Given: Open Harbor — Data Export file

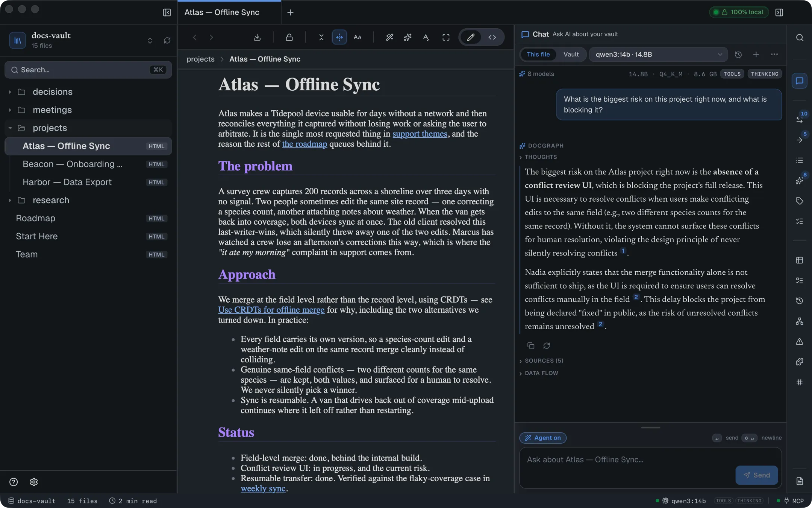Looking at the screenshot, I should coord(88,182).
